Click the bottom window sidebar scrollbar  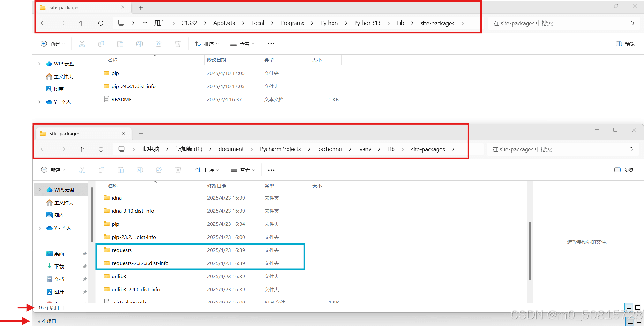click(92, 215)
